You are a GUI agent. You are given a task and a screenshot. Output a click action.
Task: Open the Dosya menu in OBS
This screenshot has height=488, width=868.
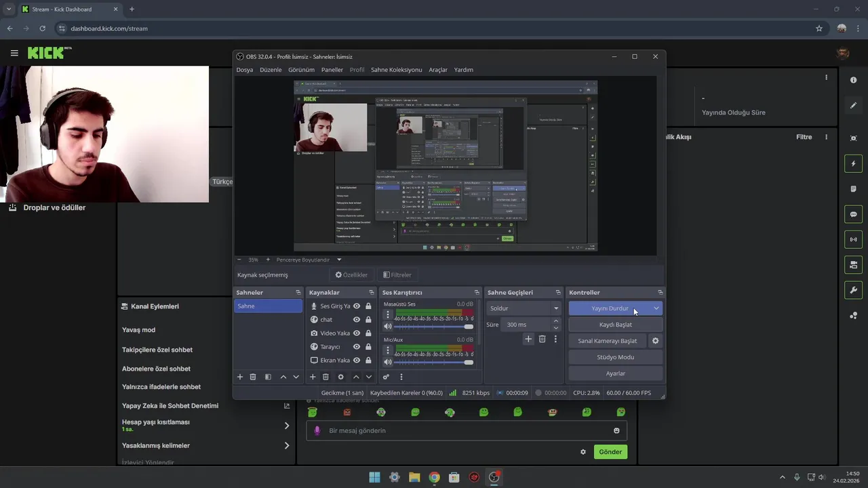(245, 70)
